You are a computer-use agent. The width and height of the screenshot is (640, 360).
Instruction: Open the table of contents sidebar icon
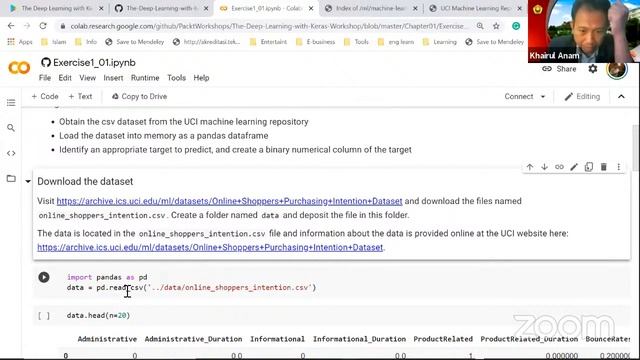11,102
